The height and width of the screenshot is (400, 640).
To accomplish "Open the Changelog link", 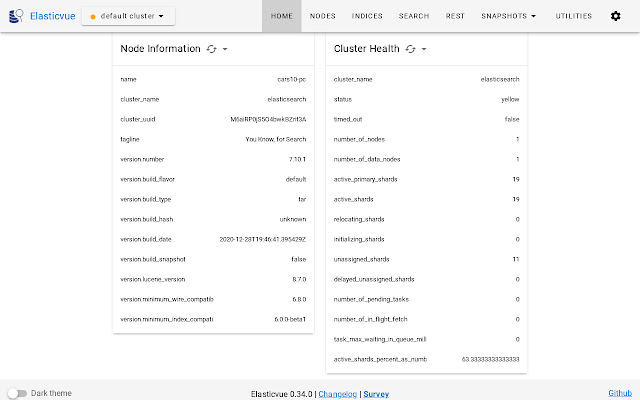I will (338, 394).
